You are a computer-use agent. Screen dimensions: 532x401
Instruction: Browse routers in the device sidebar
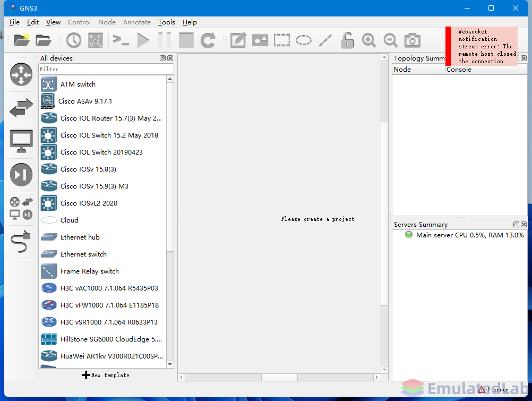click(x=21, y=74)
